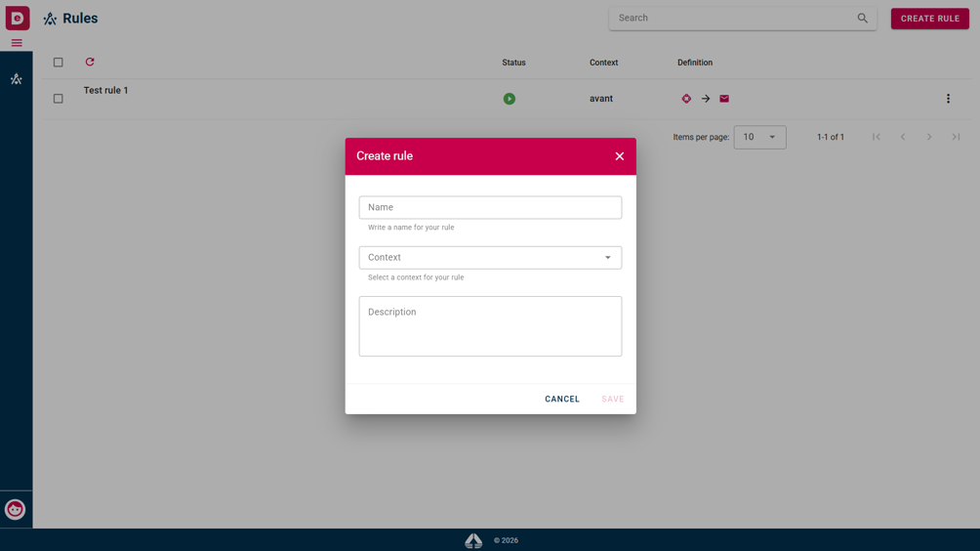980x551 pixels.
Task: Click the Rules icon beside the title
Action: pos(50,19)
